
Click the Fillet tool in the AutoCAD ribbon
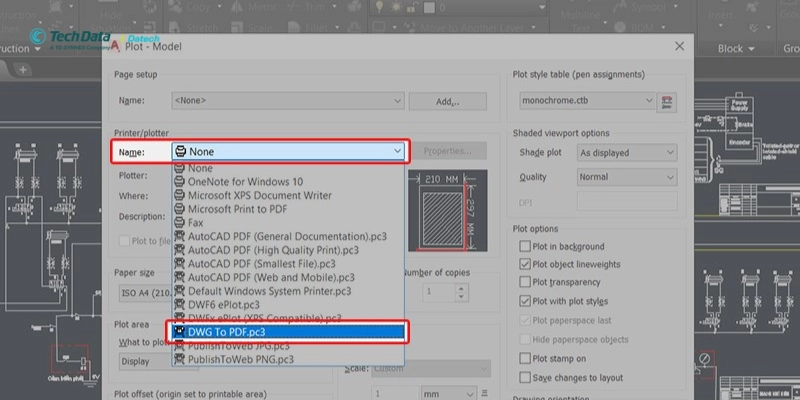(306, 29)
